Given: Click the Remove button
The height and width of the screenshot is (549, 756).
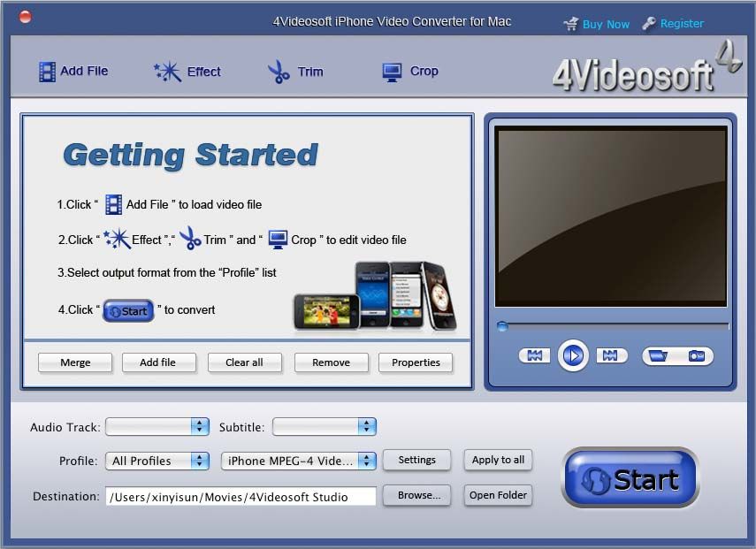Looking at the screenshot, I should click(x=332, y=362).
